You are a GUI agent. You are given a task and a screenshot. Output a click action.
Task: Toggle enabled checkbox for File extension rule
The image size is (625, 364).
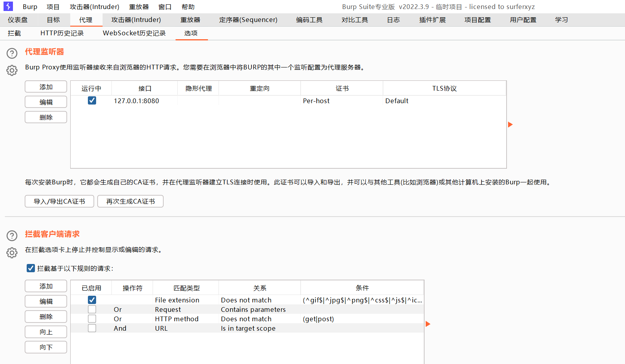92,300
